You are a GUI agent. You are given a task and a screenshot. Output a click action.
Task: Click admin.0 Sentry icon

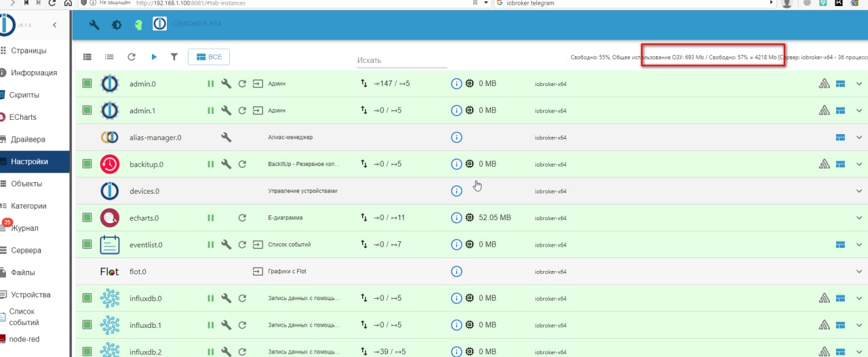[825, 84]
